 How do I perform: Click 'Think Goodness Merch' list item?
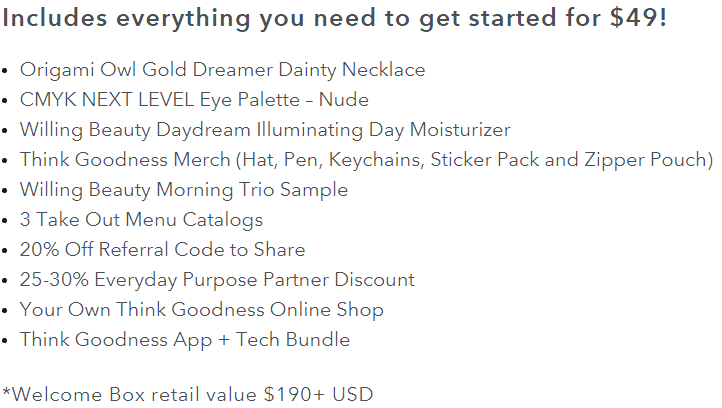click(x=367, y=160)
